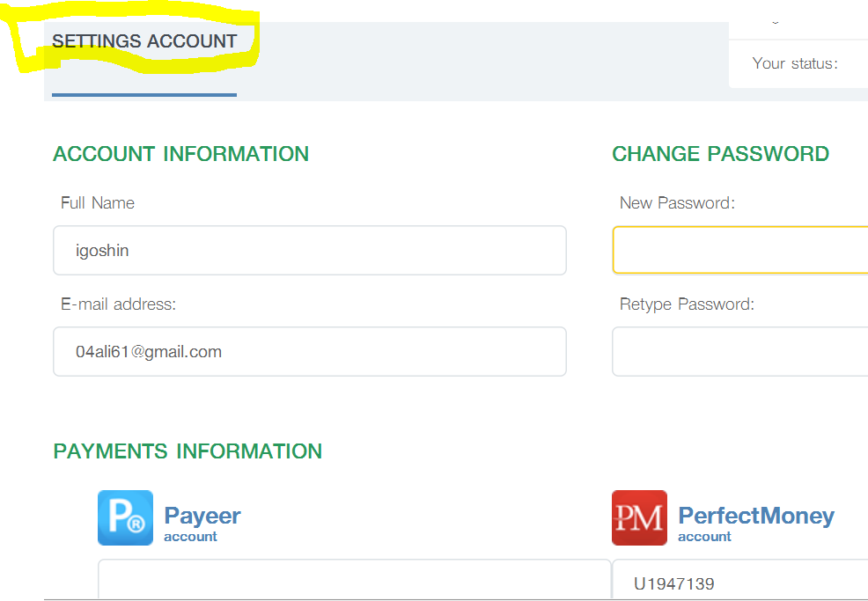Viewport: 868px width, 601px height.
Task: Click the Payeer title text
Action: click(202, 516)
